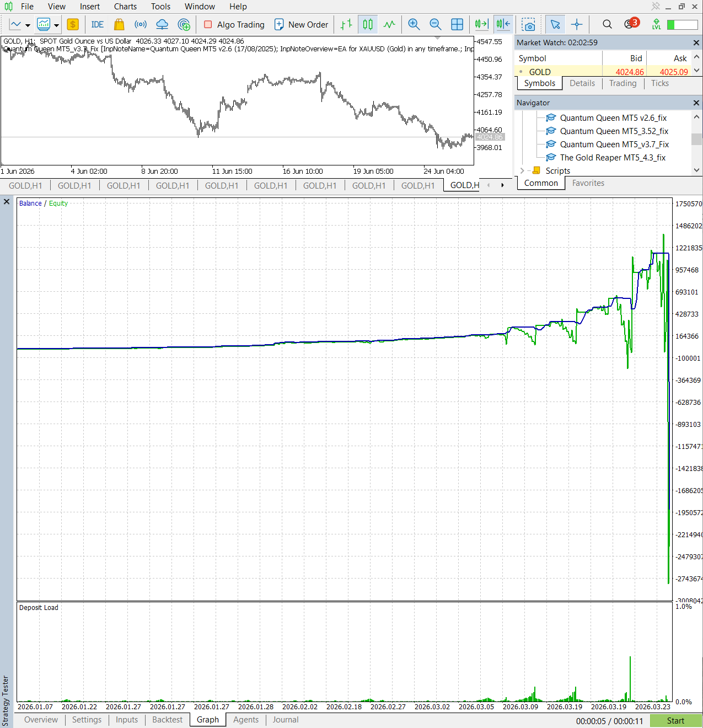Screen dimensions: 703x728
Task: Toggle Algo Trading on
Action: click(234, 24)
